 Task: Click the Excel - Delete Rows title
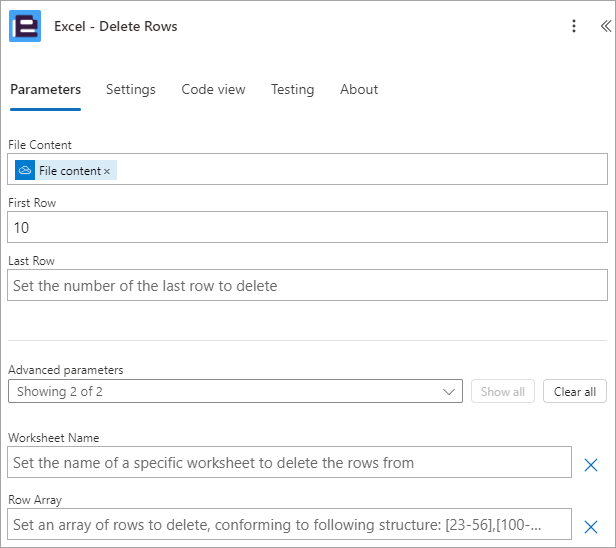click(116, 26)
